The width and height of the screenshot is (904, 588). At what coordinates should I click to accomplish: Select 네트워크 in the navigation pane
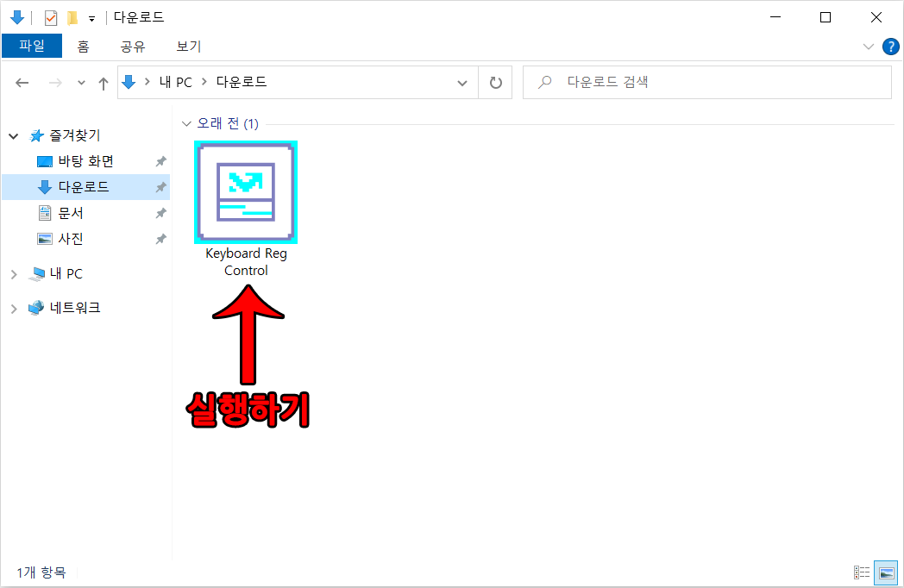click(x=75, y=308)
